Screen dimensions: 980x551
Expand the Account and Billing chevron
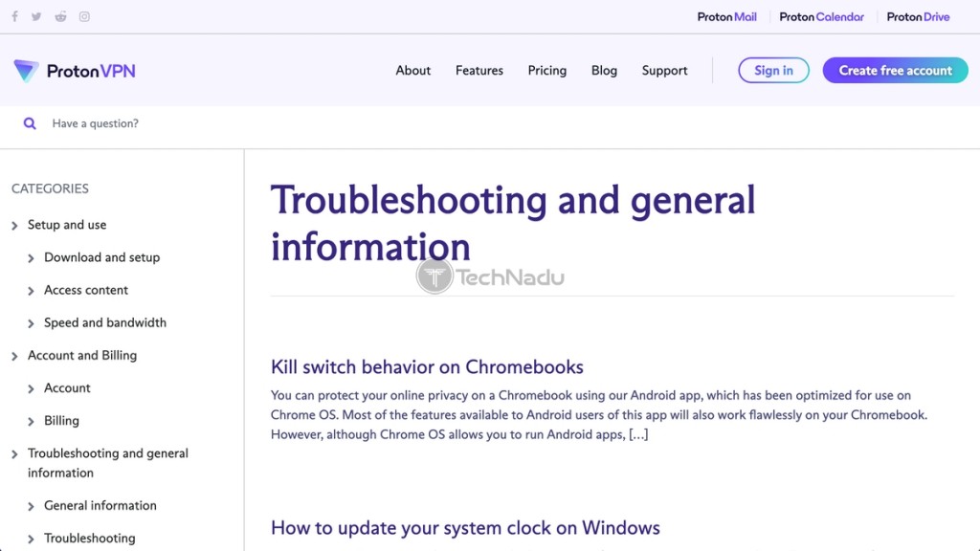click(14, 356)
